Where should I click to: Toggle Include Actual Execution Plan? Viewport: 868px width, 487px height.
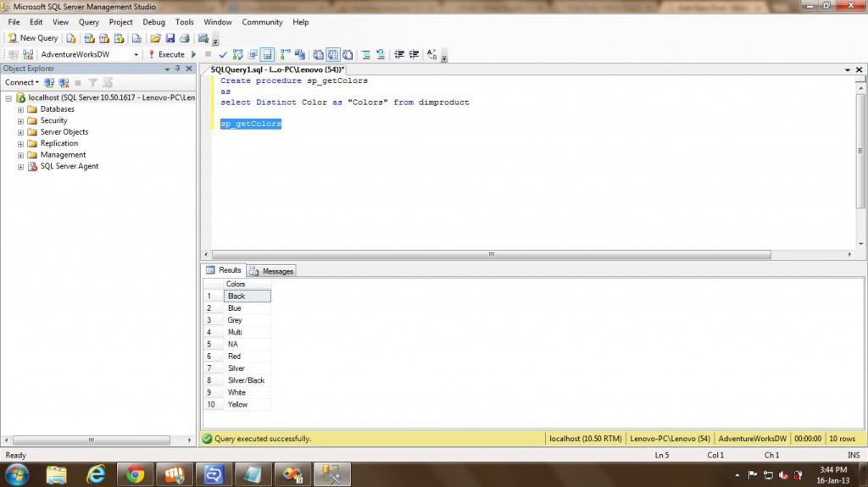point(285,54)
